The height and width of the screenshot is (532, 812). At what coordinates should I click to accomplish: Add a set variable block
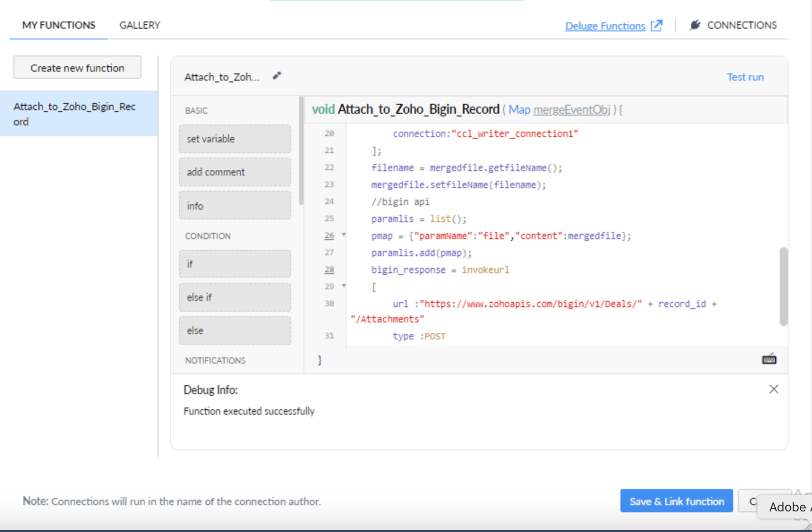click(235, 139)
